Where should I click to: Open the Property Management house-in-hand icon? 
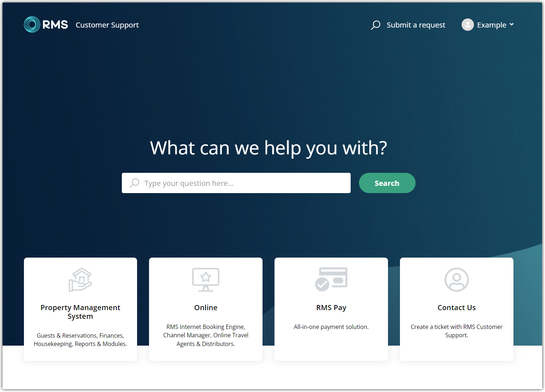[x=80, y=280]
